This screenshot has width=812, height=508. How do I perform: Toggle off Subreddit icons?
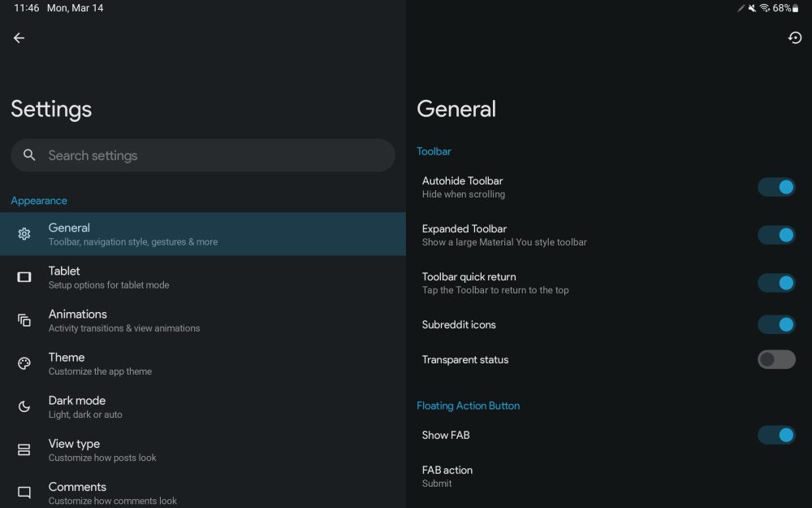pos(776,323)
